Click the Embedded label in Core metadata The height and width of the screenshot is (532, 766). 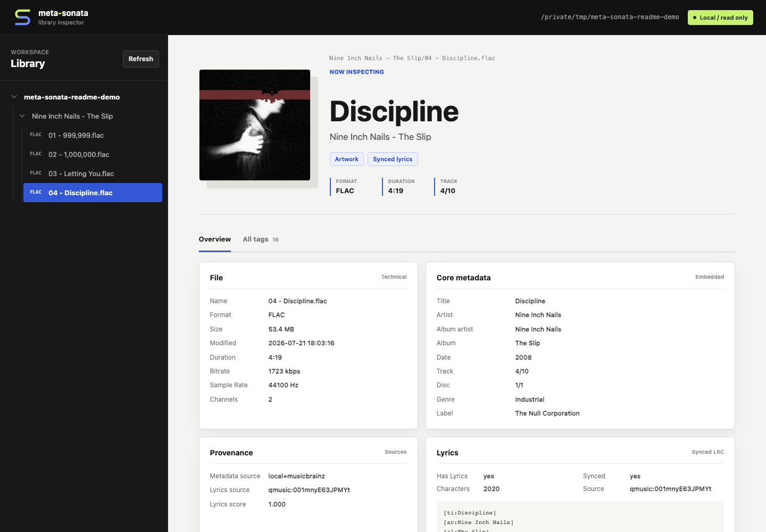(x=710, y=277)
